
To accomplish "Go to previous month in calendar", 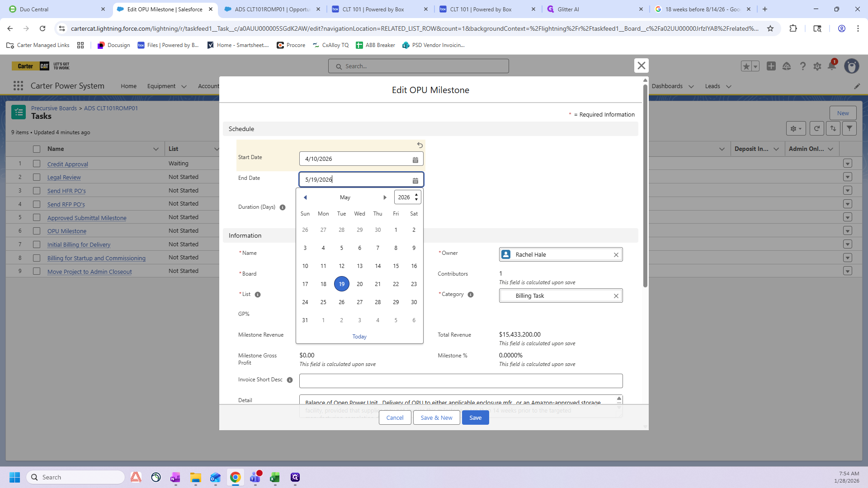I will pyautogui.click(x=305, y=197).
